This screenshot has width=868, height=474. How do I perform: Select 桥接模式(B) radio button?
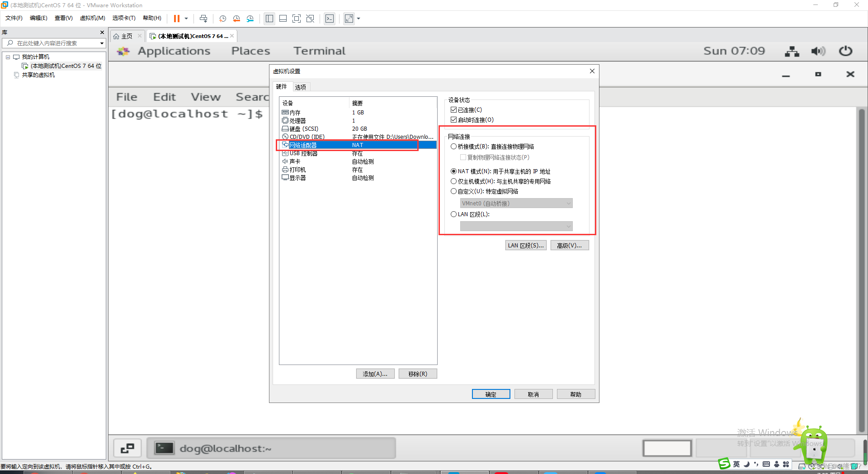click(453, 147)
